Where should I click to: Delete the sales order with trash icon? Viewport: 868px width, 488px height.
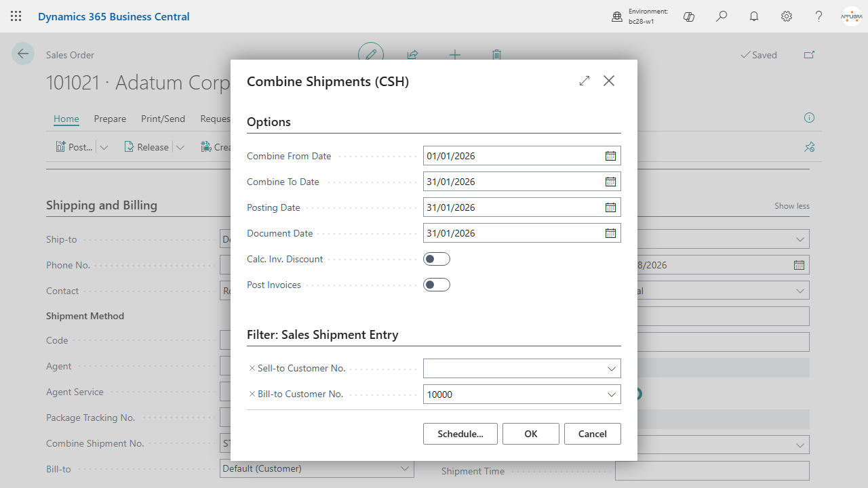(x=496, y=55)
